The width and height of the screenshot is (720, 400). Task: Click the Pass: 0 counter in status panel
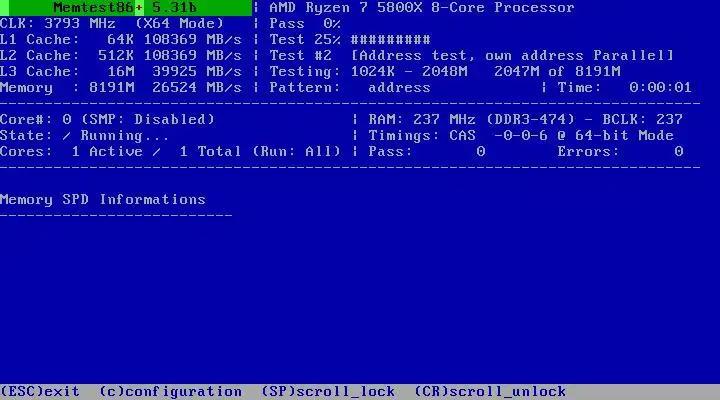point(427,152)
